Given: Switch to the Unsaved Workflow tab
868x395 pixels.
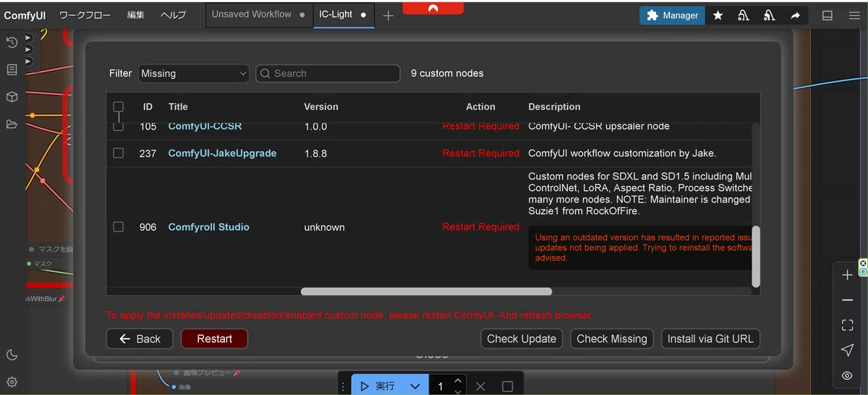Looking at the screenshot, I should 258,14.
